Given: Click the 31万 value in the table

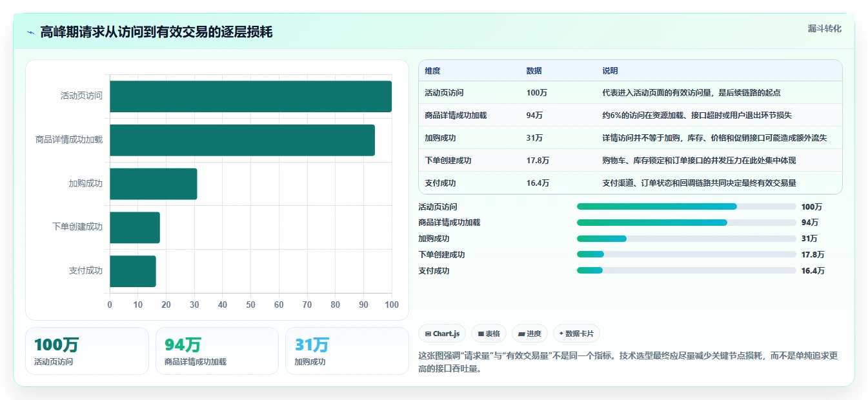Looking at the screenshot, I should (x=535, y=138).
